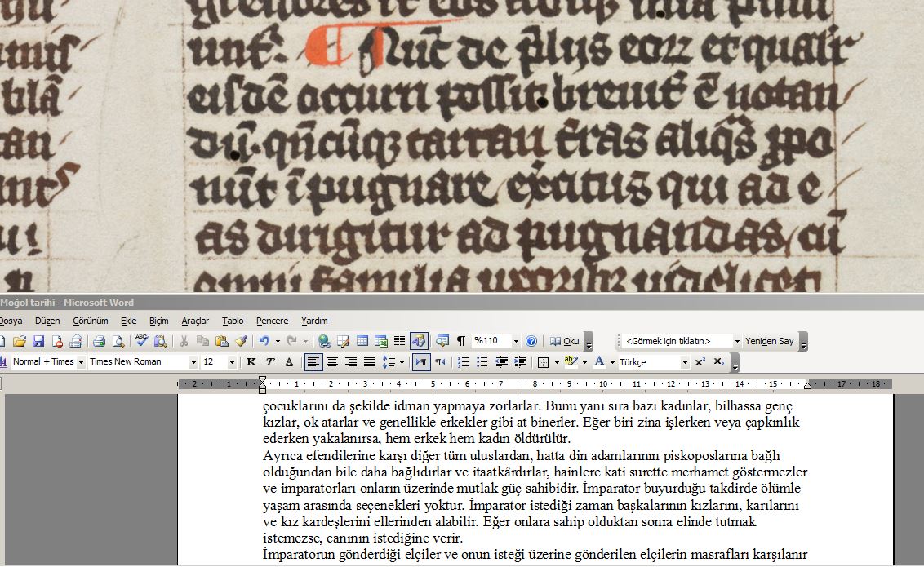Insert a hyperlink via globe icon

pyautogui.click(x=324, y=341)
